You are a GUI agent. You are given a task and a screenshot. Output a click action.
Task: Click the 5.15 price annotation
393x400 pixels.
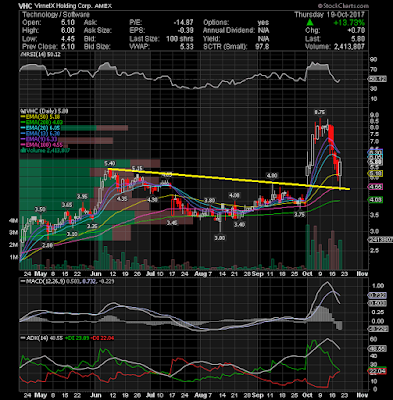[x=137, y=168]
